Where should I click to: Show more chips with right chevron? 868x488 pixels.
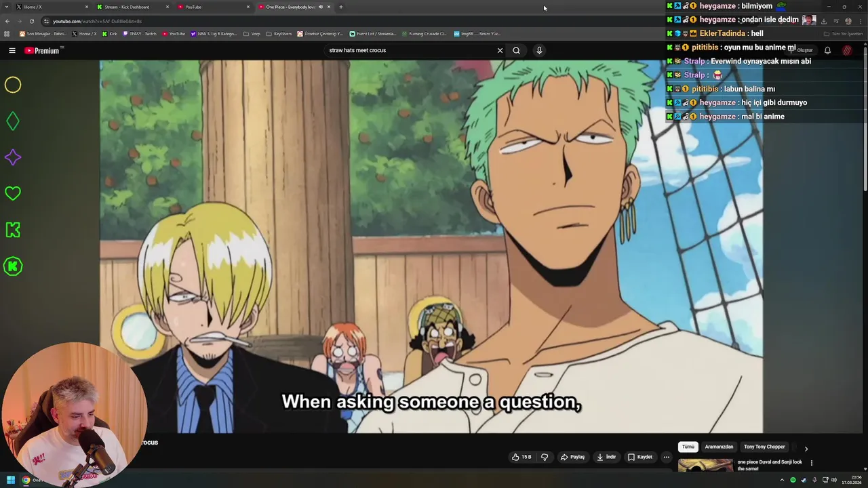pyautogui.click(x=806, y=448)
